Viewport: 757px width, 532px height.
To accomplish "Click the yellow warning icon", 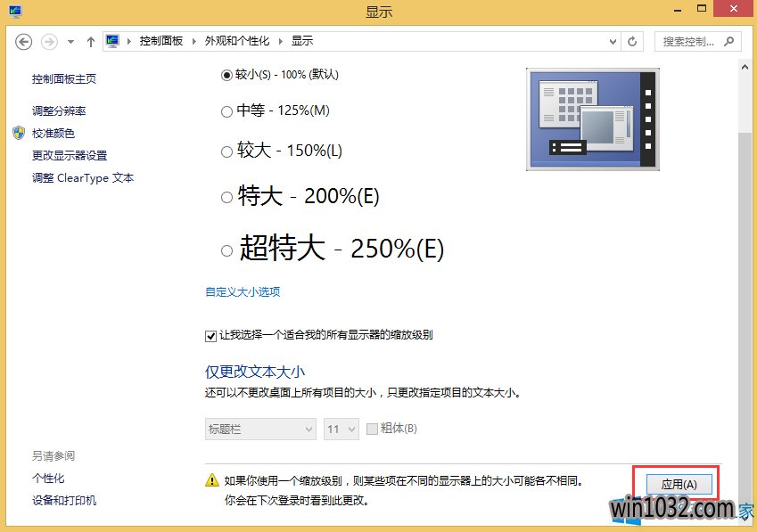I will tap(212, 480).
